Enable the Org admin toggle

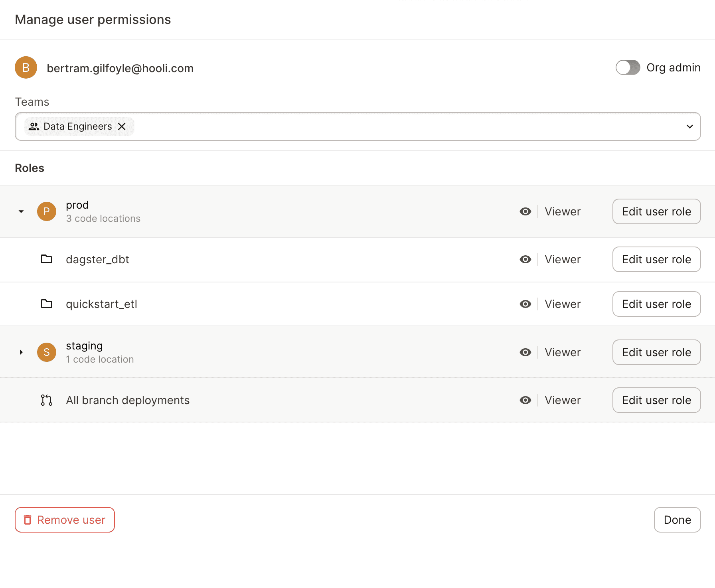click(628, 67)
